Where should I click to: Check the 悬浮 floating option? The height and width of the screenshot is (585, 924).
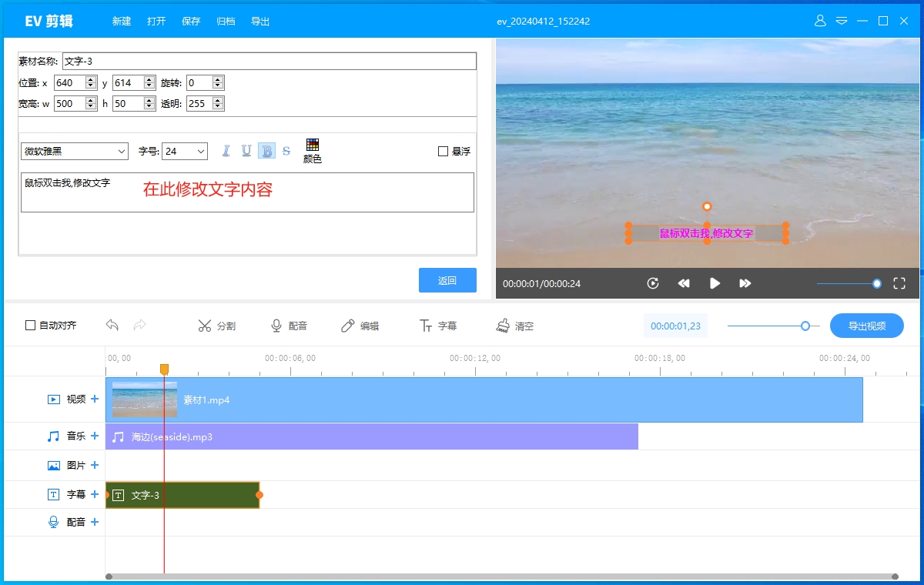[443, 151]
